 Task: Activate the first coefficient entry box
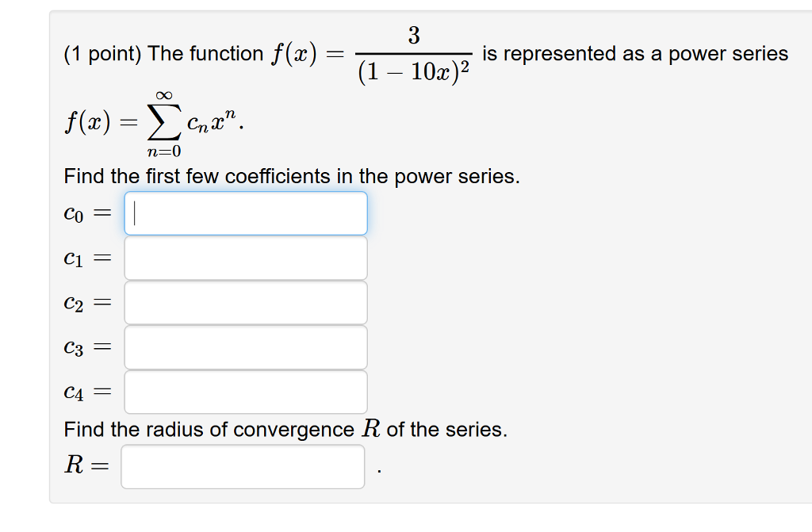(x=246, y=212)
